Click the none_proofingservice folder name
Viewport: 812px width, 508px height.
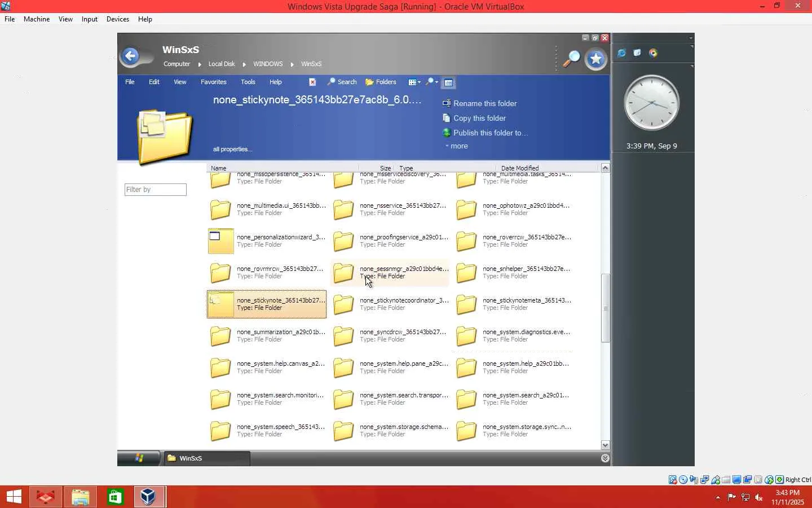click(404, 237)
